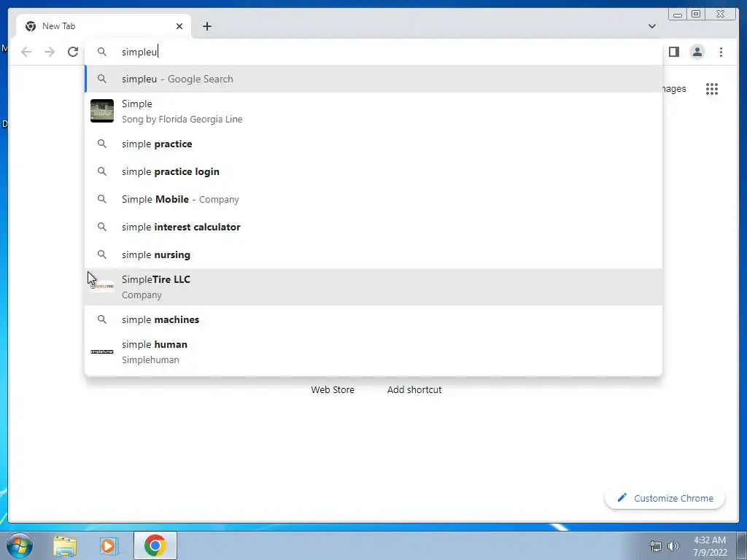Choose the SimpleTire LLC company suggestion
Viewport: 747px width, 560px height.
point(373,287)
